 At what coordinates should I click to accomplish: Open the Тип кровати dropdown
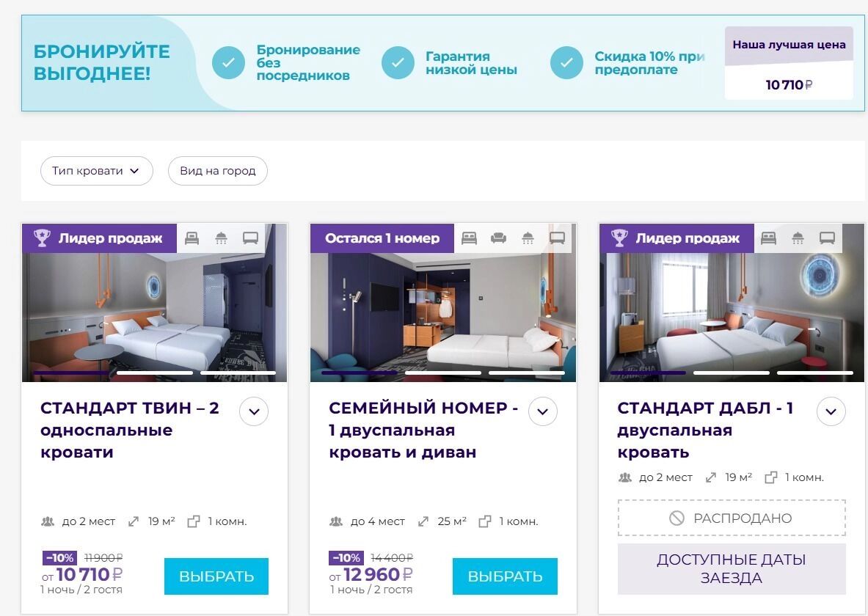coord(96,170)
